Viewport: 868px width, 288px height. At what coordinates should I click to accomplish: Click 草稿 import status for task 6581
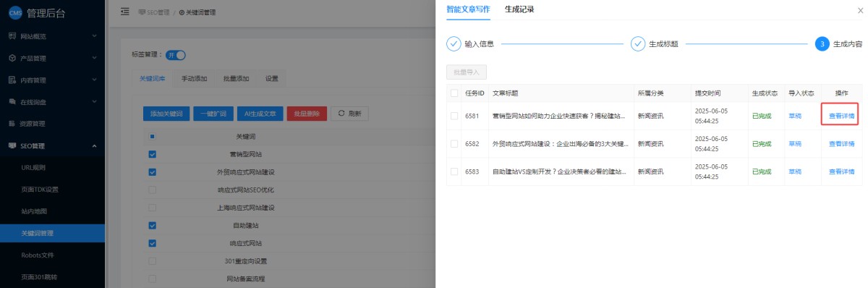(x=795, y=116)
